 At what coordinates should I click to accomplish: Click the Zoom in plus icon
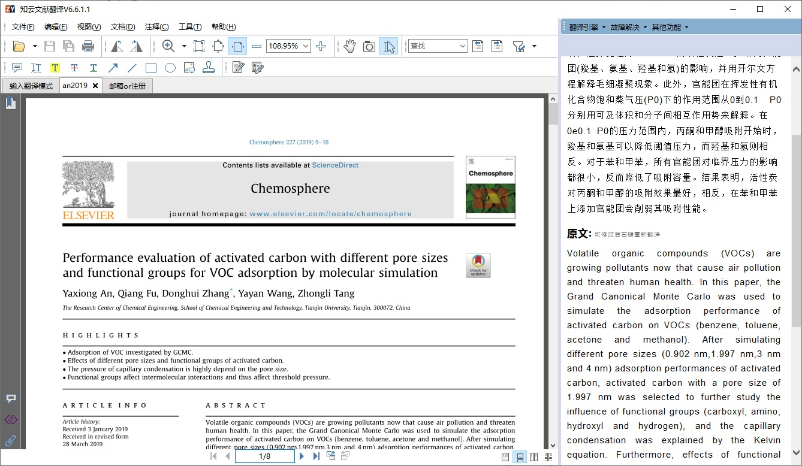click(320, 46)
